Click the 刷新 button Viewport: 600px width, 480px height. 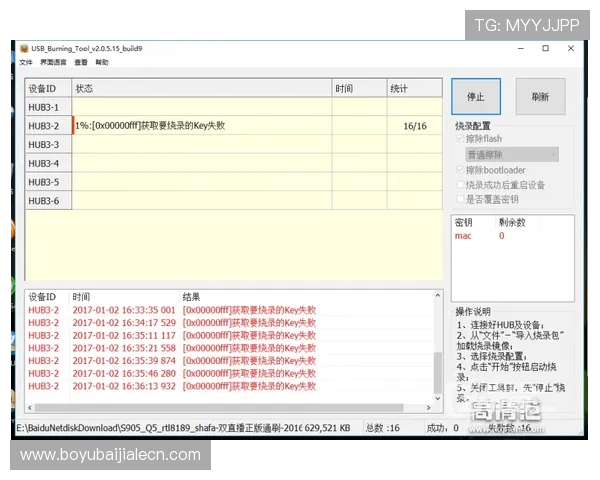point(540,96)
